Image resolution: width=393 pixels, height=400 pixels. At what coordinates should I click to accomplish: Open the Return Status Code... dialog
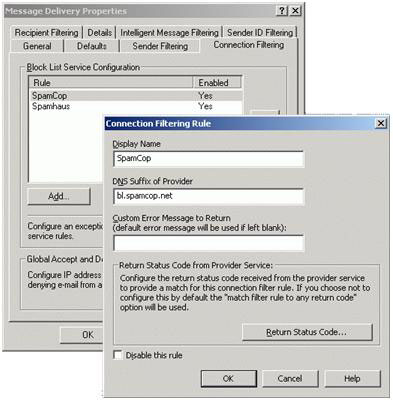pyautogui.click(x=307, y=332)
